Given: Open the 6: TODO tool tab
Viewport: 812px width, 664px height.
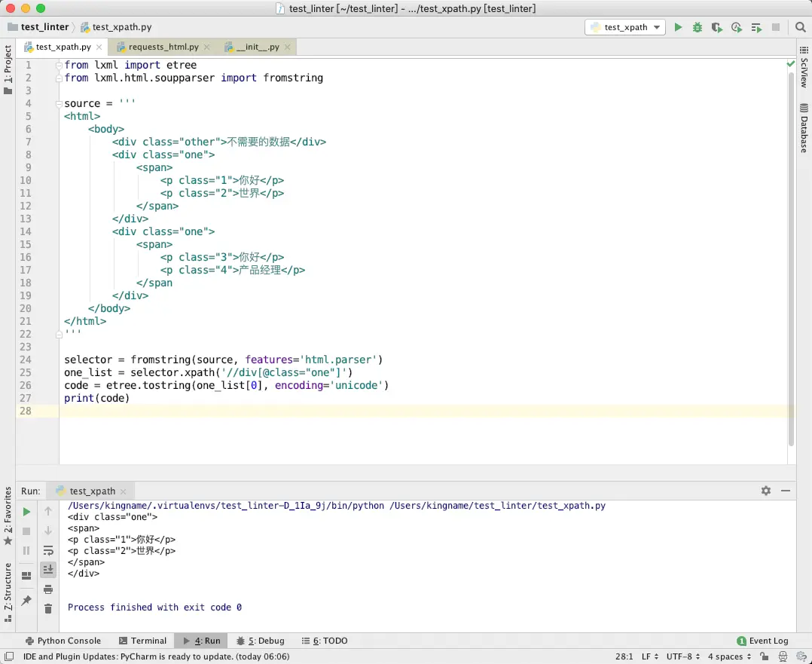Looking at the screenshot, I should 325,641.
